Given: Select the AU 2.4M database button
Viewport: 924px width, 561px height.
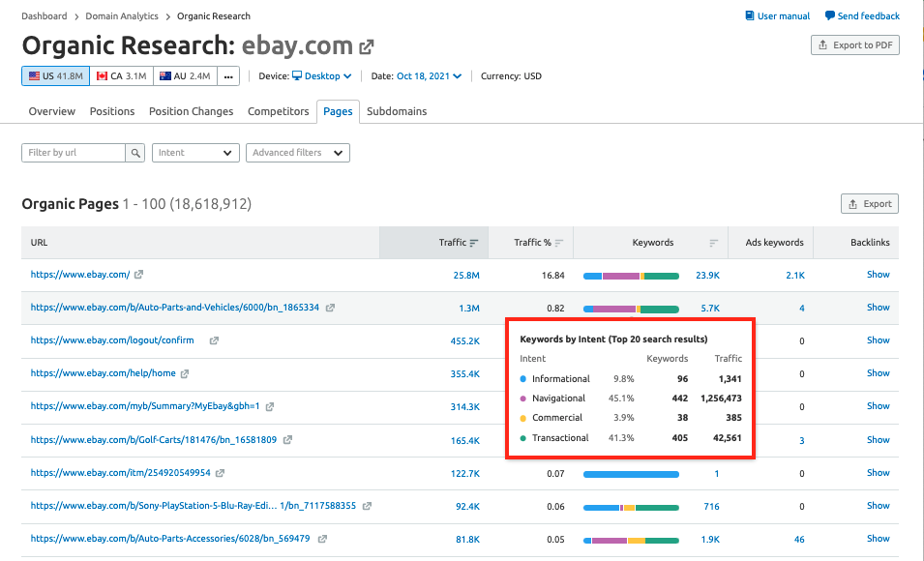Looking at the screenshot, I should [185, 76].
